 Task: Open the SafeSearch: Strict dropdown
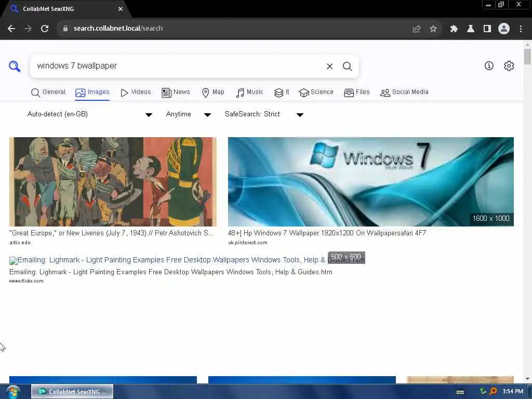pyautogui.click(x=263, y=114)
